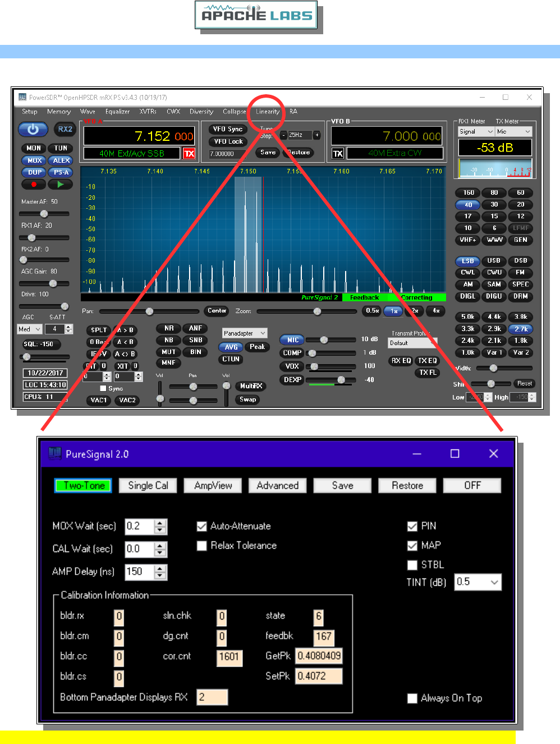Image resolution: width=560 pixels, height=744 pixels.
Task: Click the Two-Tone button
Action: click(x=84, y=485)
